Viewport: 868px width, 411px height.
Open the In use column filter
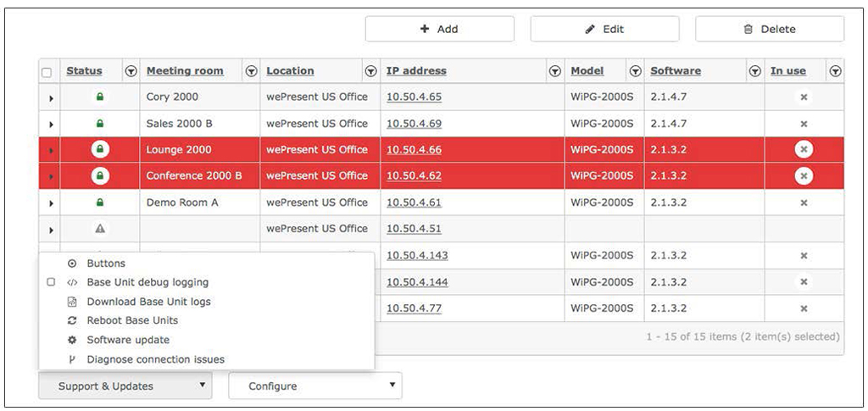coord(835,71)
